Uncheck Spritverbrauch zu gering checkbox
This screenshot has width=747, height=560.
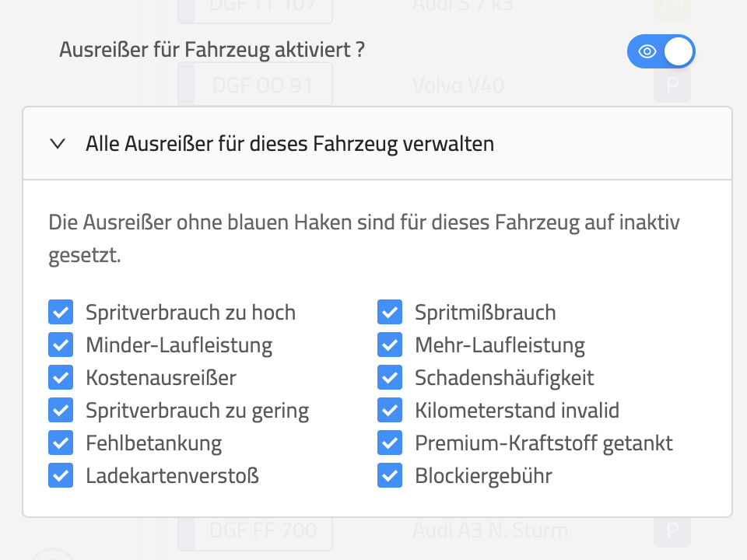61,410
